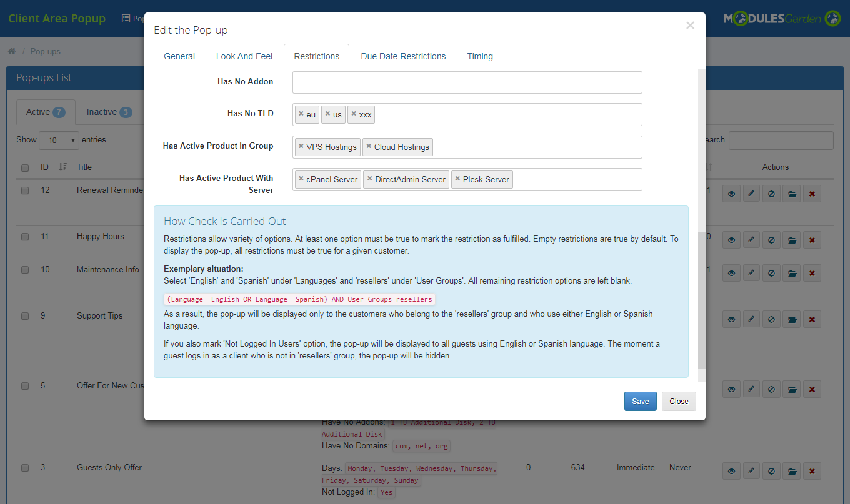
Task: Remove the 'eu' TLD tag
Action: click(301, 114)
